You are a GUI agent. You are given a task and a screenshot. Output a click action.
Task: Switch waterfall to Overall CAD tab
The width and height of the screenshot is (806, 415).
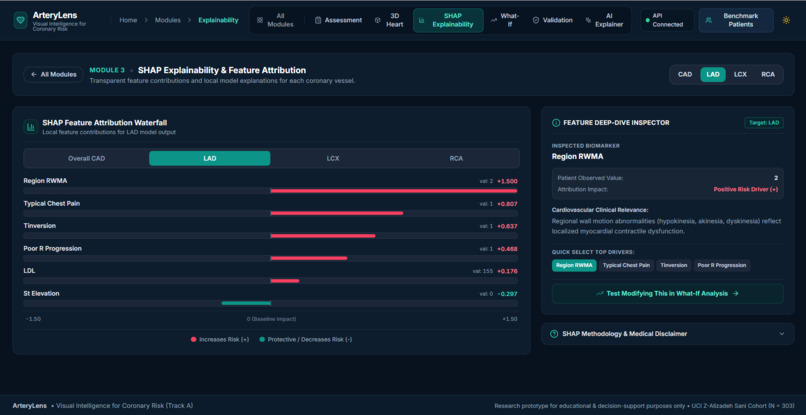[x=86, y=158]
